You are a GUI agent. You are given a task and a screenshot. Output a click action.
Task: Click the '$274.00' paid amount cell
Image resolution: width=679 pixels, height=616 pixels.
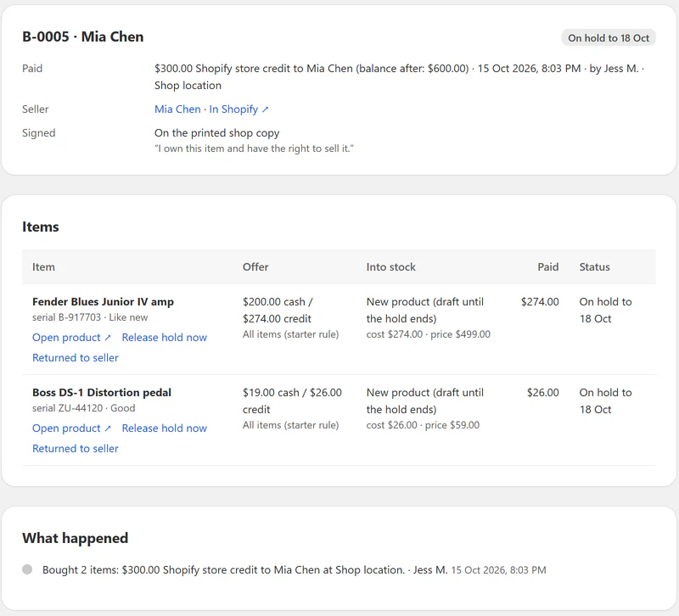(540, 302)
